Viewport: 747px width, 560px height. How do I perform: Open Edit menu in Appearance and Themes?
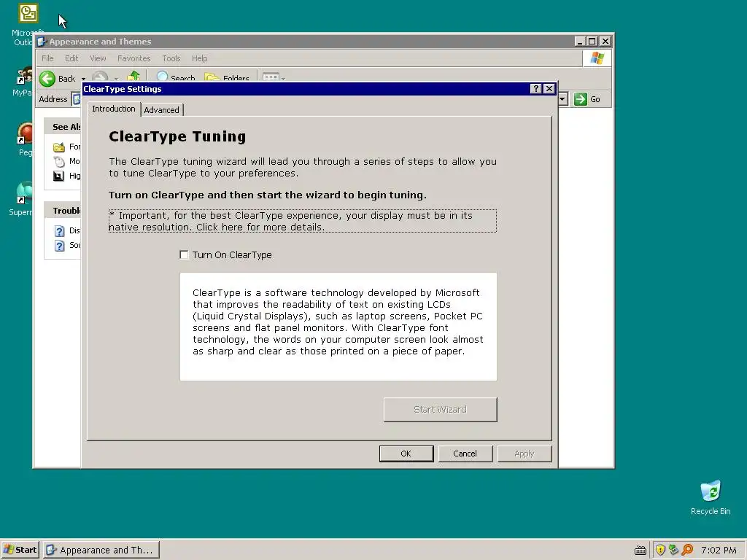[71, 58]
